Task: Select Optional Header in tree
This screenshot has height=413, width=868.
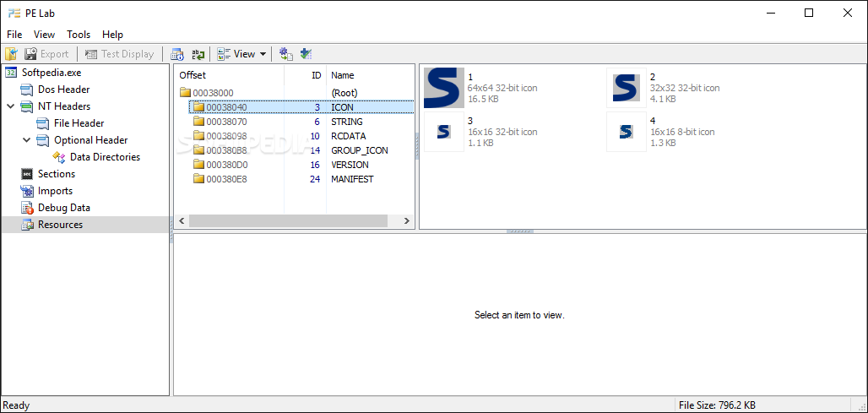Action: coord(91,140)
